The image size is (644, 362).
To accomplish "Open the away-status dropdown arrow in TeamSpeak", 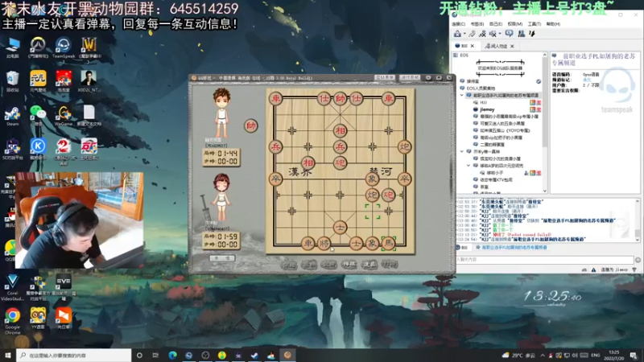I will tap(499, 34).
